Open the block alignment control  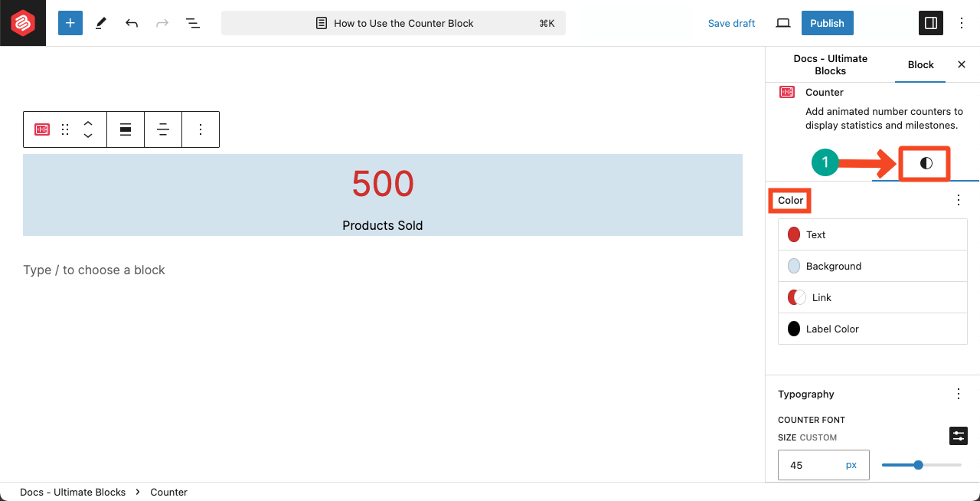pos(126,129)
